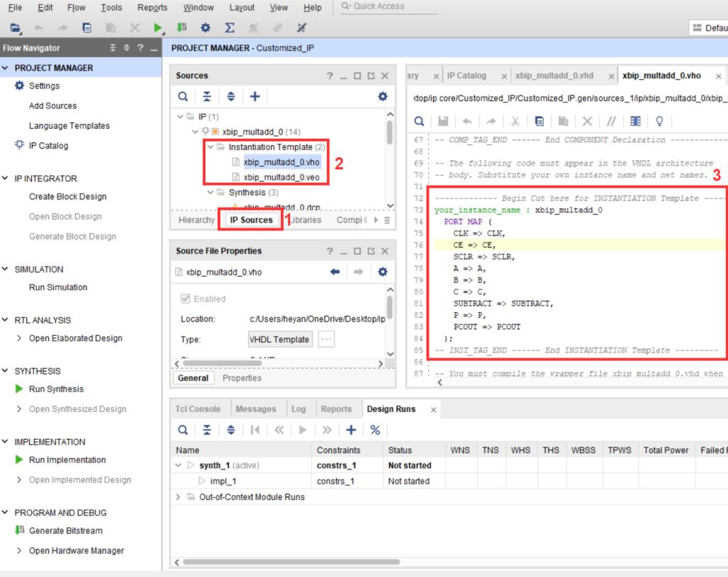The width and height of the screenshot is (728, 577).
Task: Expand Open Hardware Manager
Action: [x=19, y=551]
